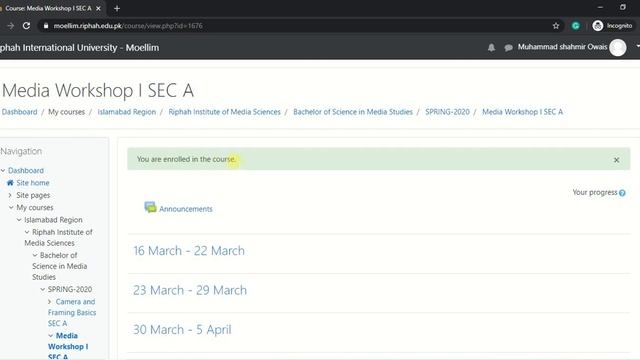The width and height of the screenshot is (640, 360).
Task: Open the Announcements forum link
Action: click(186, 209)
